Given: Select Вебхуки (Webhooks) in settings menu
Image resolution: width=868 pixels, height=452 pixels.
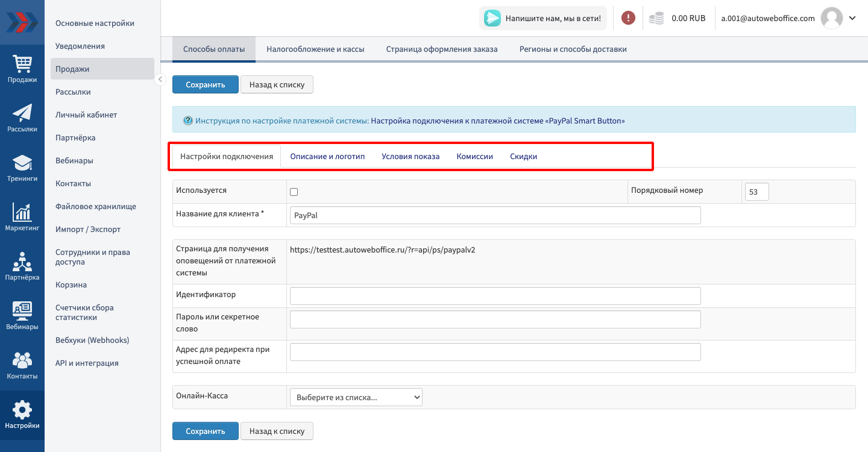Looking at the screenshot, I should [92, 340].
